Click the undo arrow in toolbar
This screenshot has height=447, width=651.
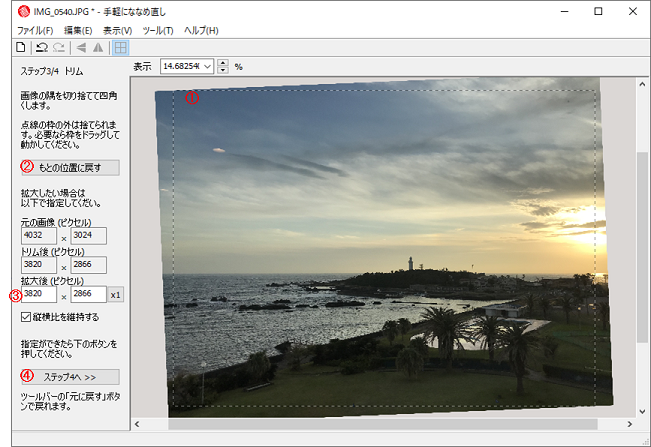[x=42, y=47]
